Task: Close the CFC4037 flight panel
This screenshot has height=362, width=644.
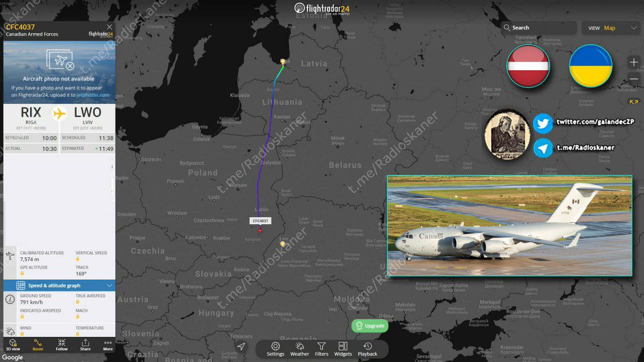Action: [x=109, y=27]
